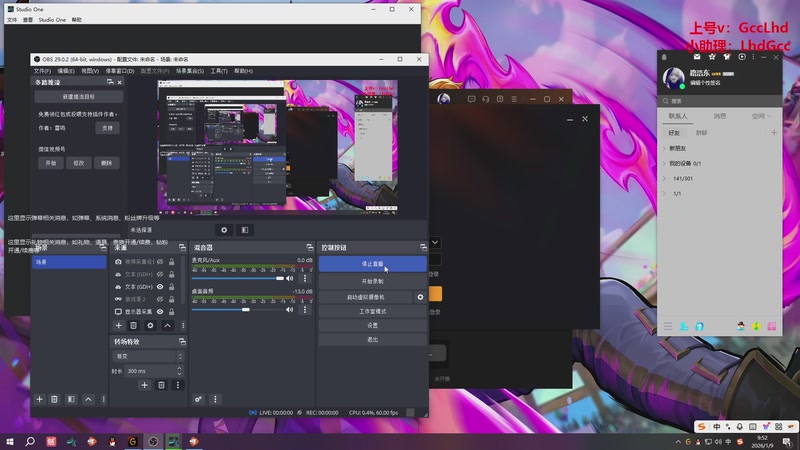
Task: Open QQ main menu hamburger at bottom
Action: [668, 326]
